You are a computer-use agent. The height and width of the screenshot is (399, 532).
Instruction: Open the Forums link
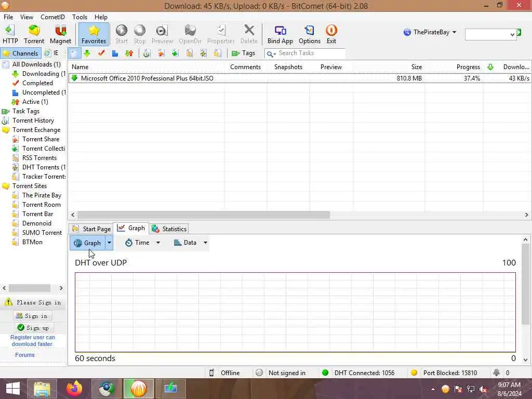[x=25, y=355]
